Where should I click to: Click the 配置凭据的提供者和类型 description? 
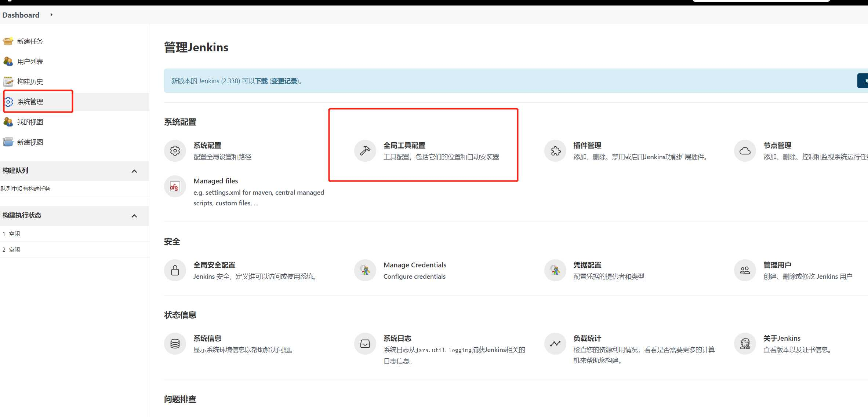point(609,276)
